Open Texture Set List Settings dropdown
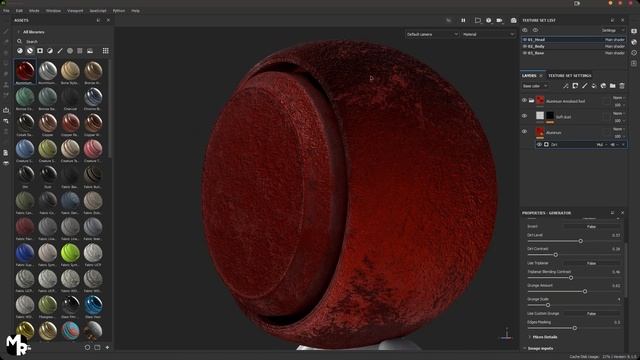The width and height of the screenshot is (640, 360). 613,30
